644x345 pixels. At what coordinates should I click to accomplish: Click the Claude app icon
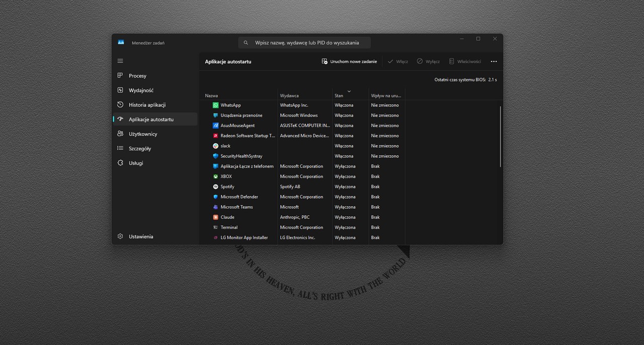[215, 217]
